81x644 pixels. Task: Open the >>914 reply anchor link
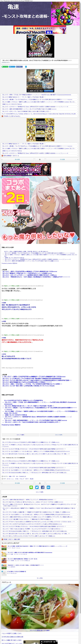(x=4, y=354)
